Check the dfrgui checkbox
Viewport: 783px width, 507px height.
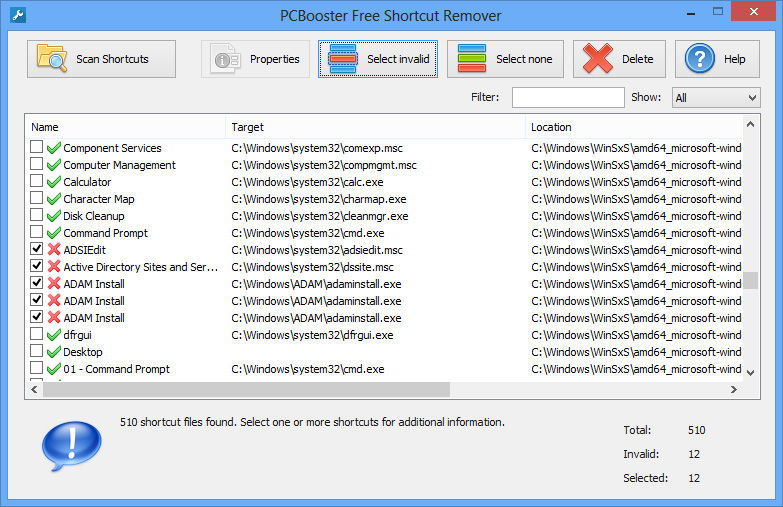click(x=36, y=333)
